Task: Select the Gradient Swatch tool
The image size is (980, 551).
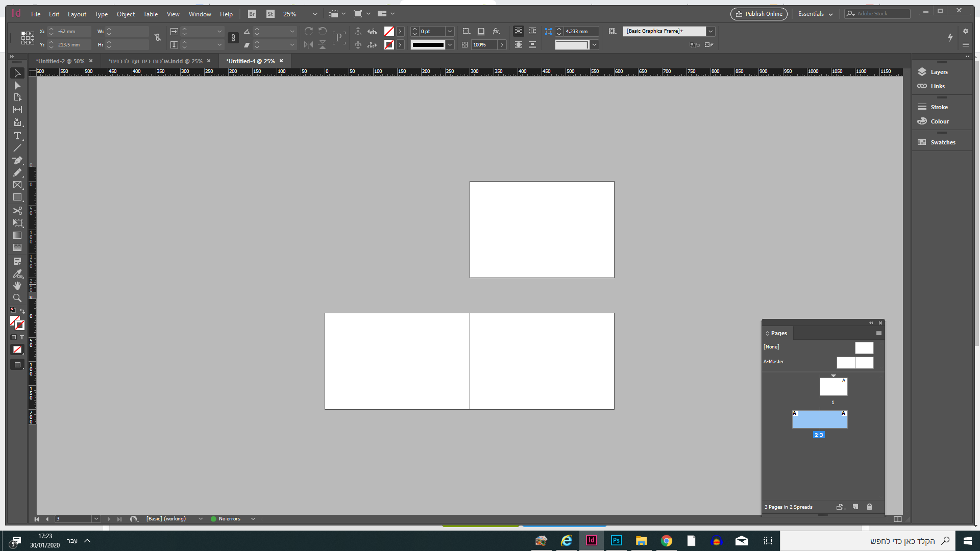Action: pos(17,236)
